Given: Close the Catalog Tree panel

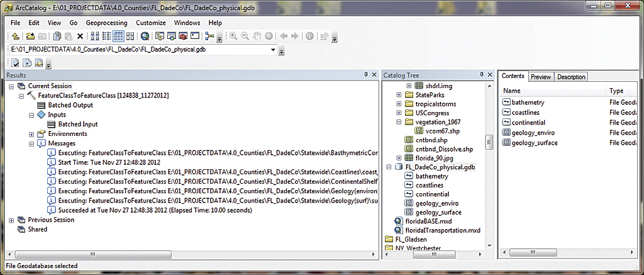Looking at the screenshot, I should 489,75.
